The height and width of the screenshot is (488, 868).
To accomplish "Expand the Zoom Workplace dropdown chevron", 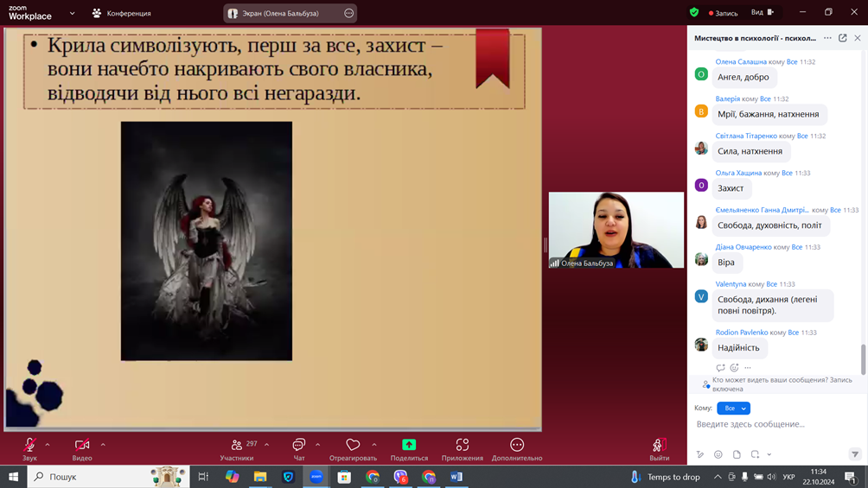I will pos(72,14).
